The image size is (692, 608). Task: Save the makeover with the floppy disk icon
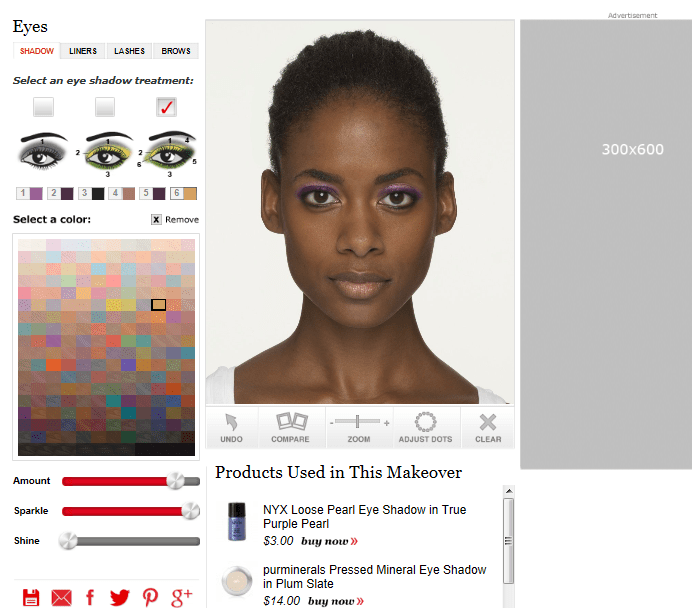coord(31,597)
